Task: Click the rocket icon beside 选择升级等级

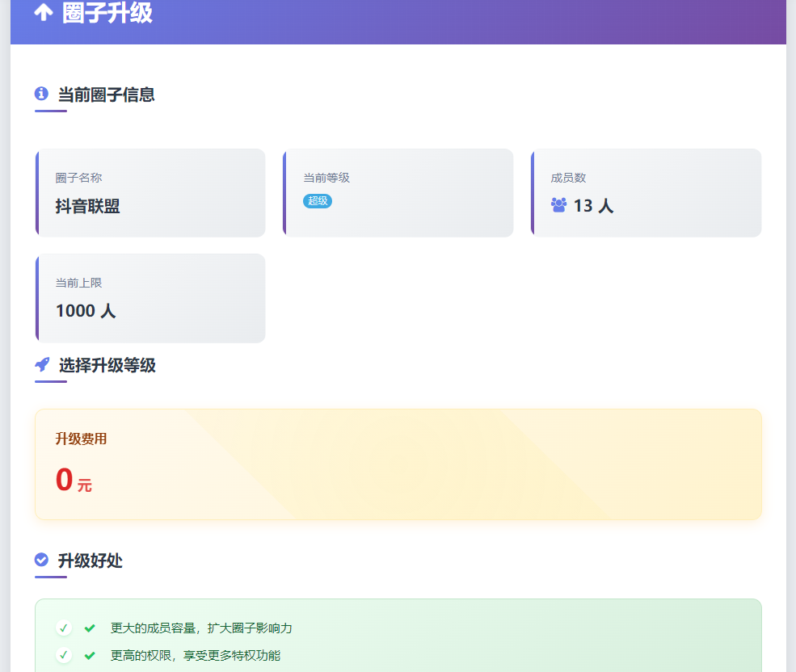Action: click(x=43, y=365)
